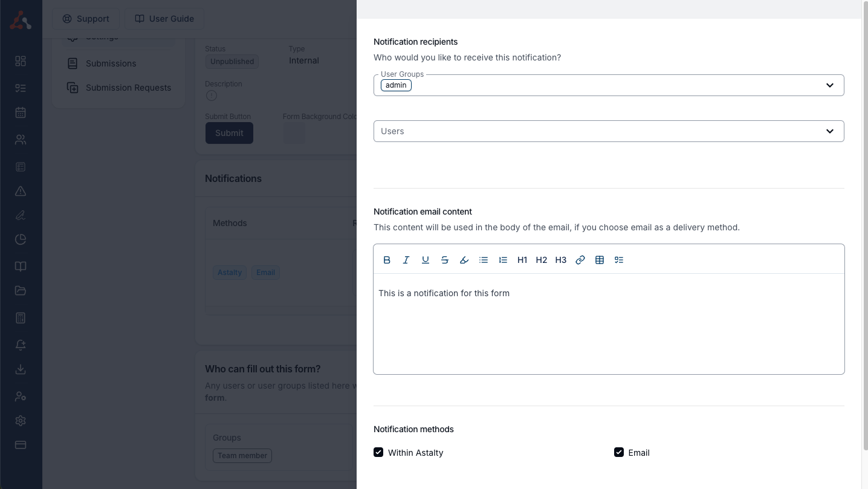Screen dimensions: 868x489
Task: Insert a link in the email content
Action: click(580, 260)
